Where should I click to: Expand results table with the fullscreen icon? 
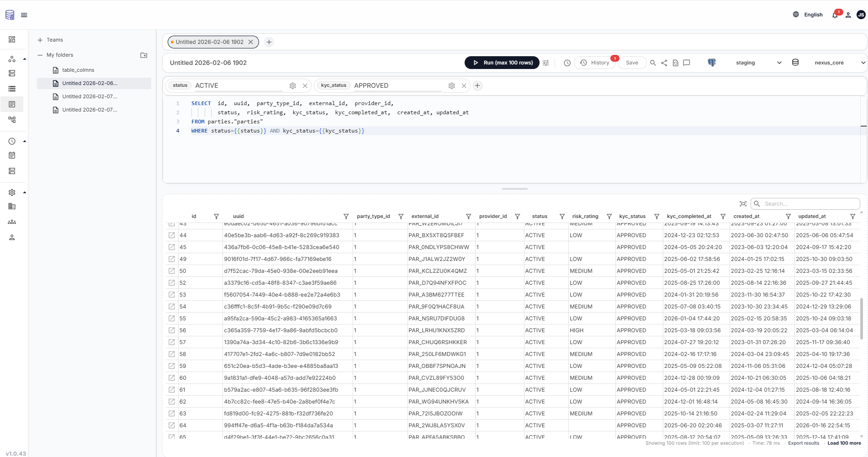(743, 204)
